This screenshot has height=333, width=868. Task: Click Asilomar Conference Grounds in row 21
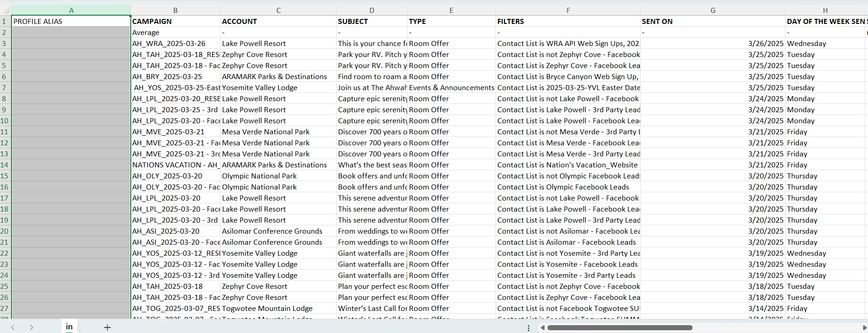[279, 242]
